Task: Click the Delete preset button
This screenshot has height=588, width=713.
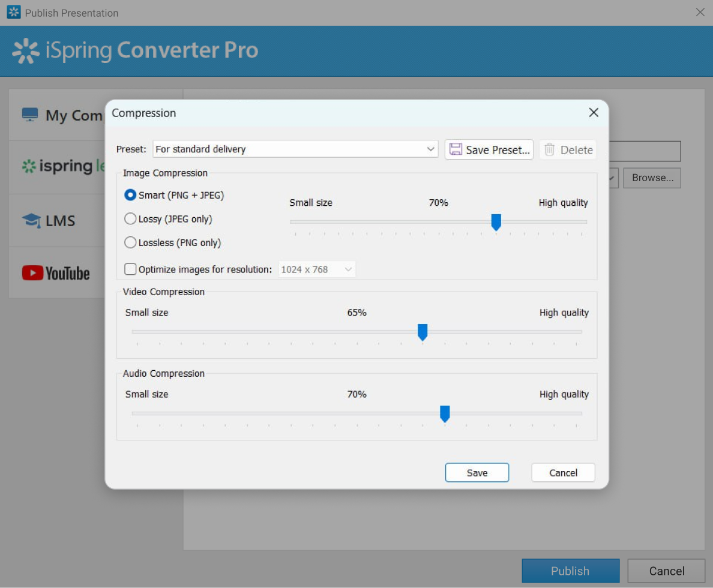Action: 568,149
